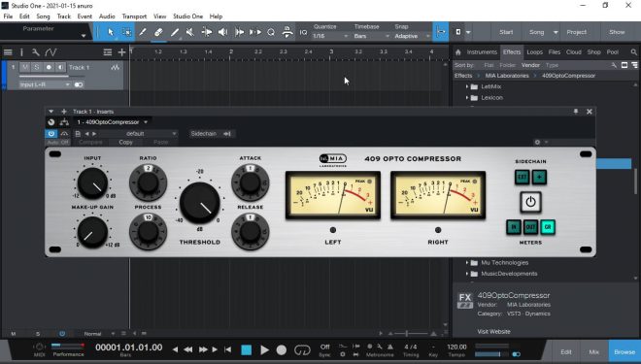Image resolution: width=641 pixels, height=364 pixels.
Task: Expand the MusicDevelopments folder
Action: point(467,274)
